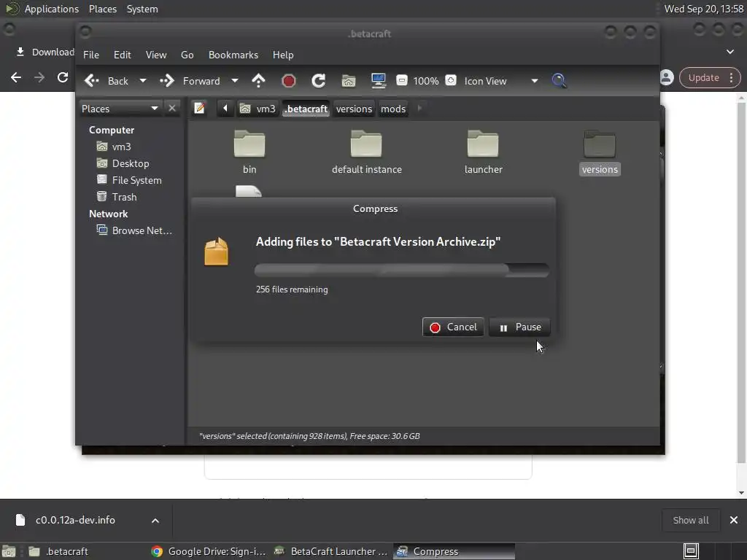Reset zoom at 100% label
Screen dimensions: 747x560
pyautogui.click(x=426, y=81)
